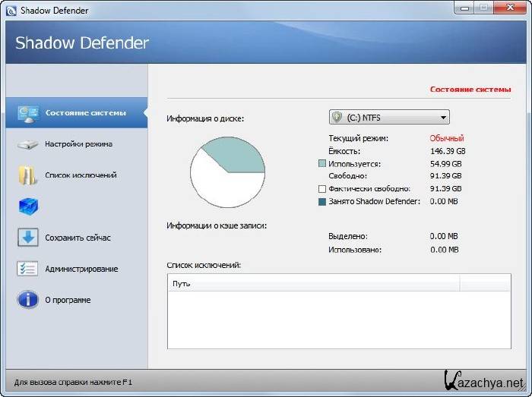This screenshot has width=532, height=397.
Task: Open the Состояние системы sidebar tab
Action: tap(85, 113)
